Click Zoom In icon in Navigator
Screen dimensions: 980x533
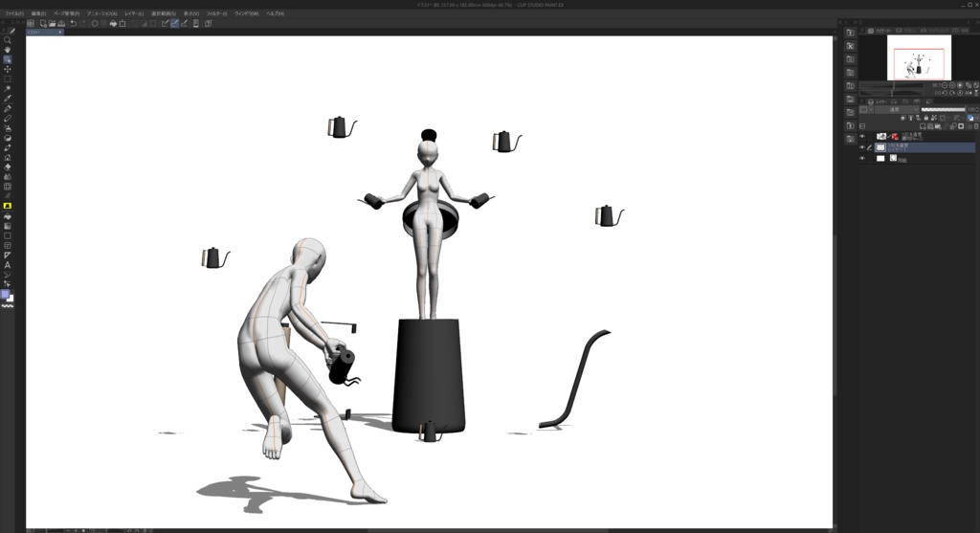point(952,85)
